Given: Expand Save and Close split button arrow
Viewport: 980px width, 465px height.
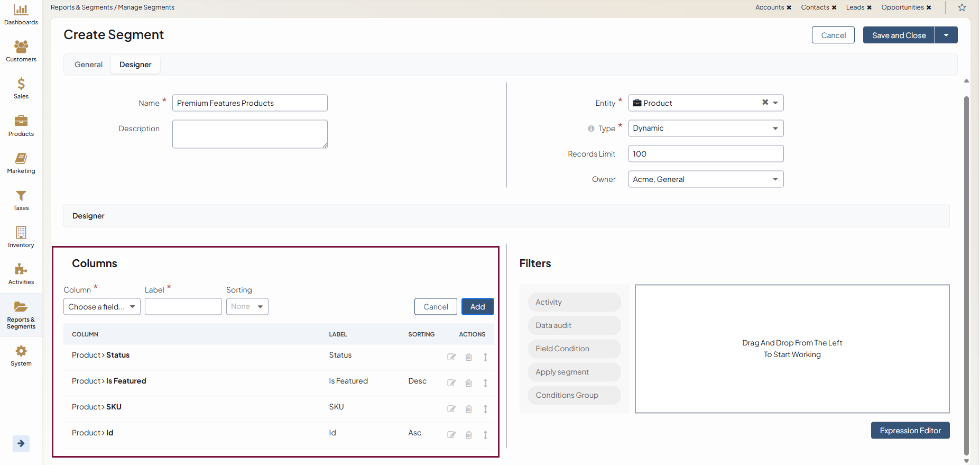Looking at the screenshot, I should (946, 35).
